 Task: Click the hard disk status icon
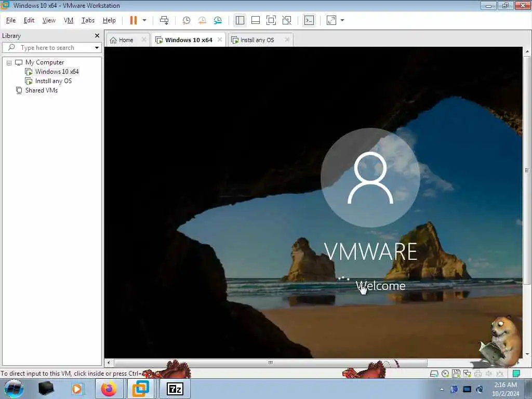tap(434, 374)
